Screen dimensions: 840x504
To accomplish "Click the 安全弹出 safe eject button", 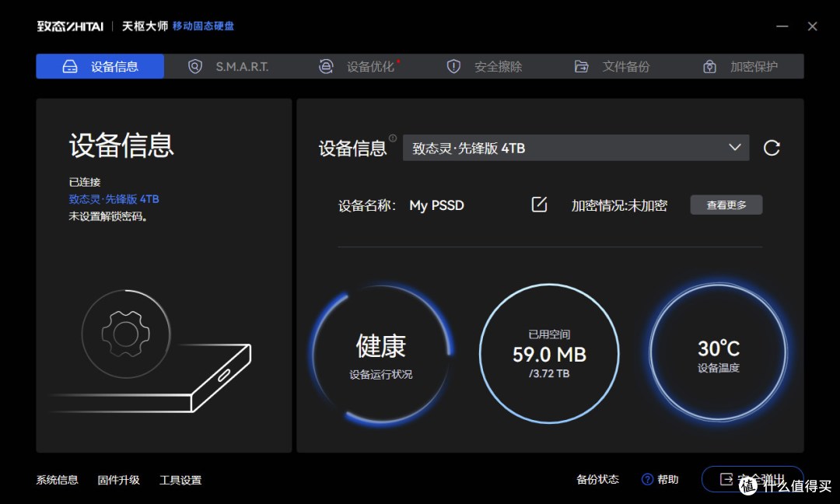I will [753, 479].
